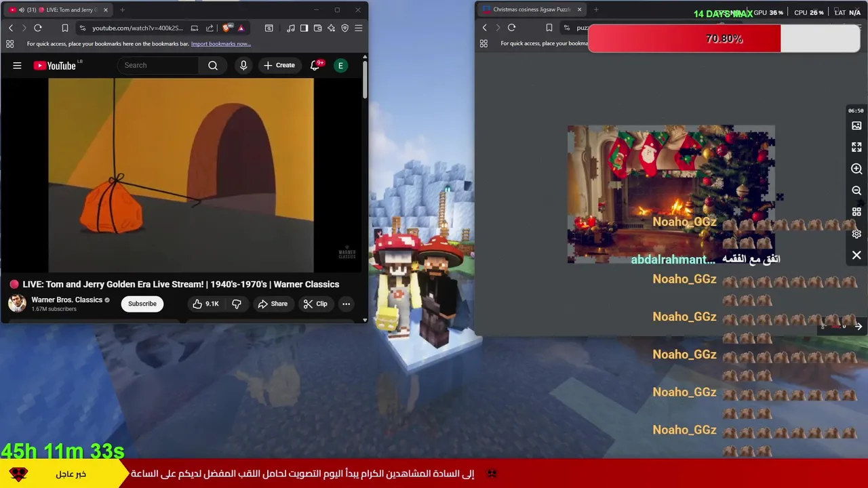Reload the puzzle page
The height and width of the screenshot is (488, 868).
511,28
